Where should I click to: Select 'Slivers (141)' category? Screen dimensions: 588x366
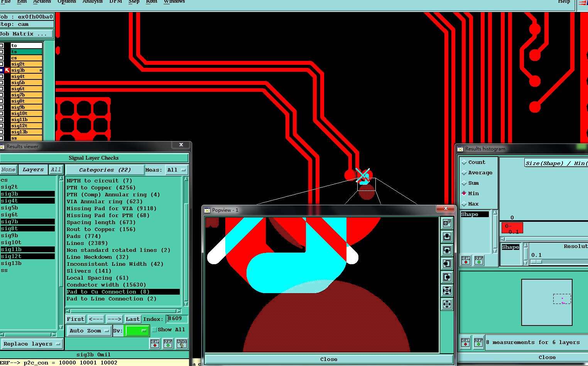89,271
